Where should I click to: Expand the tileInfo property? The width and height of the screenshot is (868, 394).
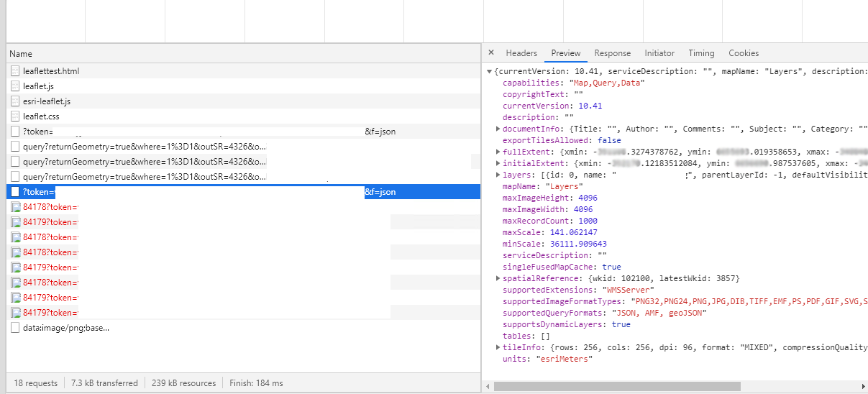(498, 347)
